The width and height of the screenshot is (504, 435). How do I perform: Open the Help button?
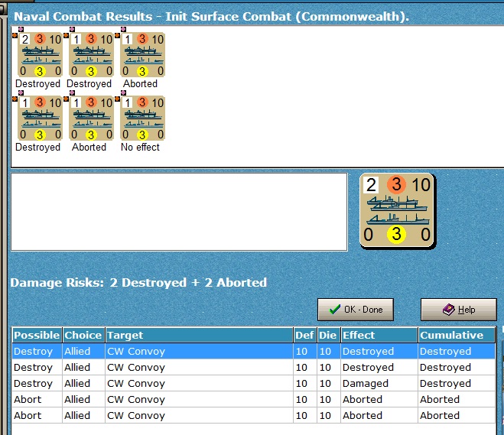[x=459, y=310]
